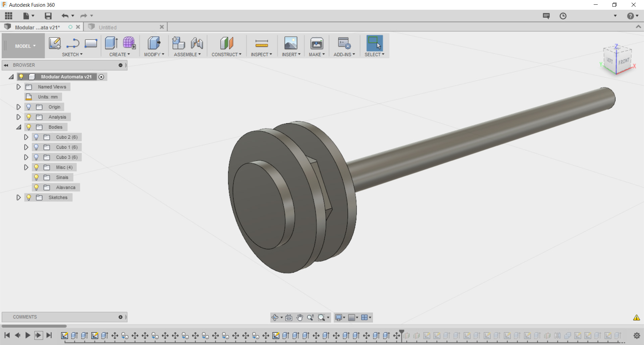Viewport: 644px width, 345px height.
Task: Open the CREATE menu
Action: point(119,54)
